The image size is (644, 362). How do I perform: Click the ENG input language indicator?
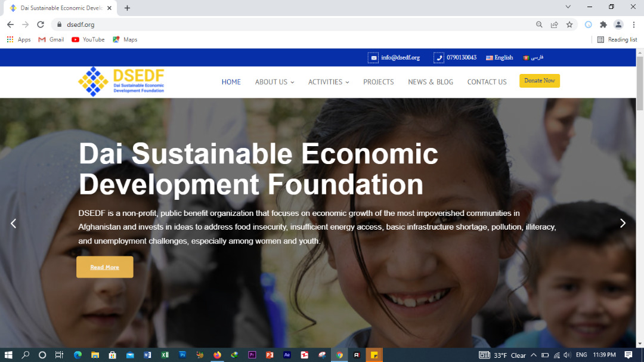click(581, 355)
